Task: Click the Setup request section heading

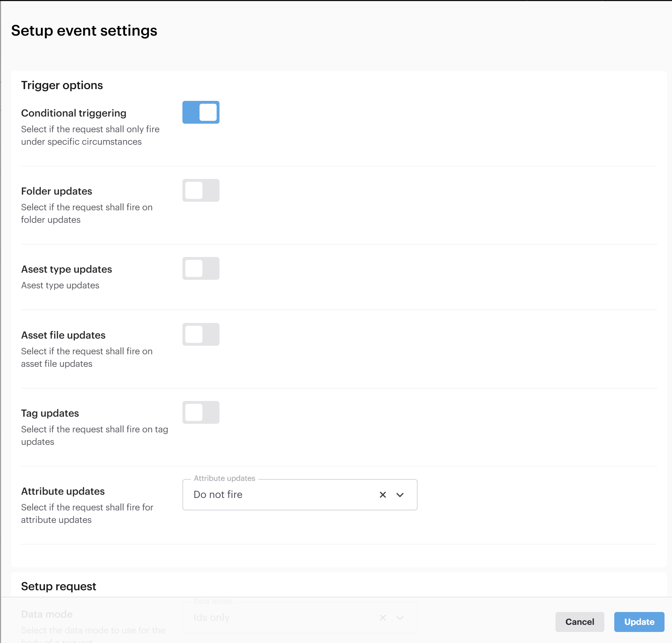Action: pyautogui.click(x=58, y=586)
